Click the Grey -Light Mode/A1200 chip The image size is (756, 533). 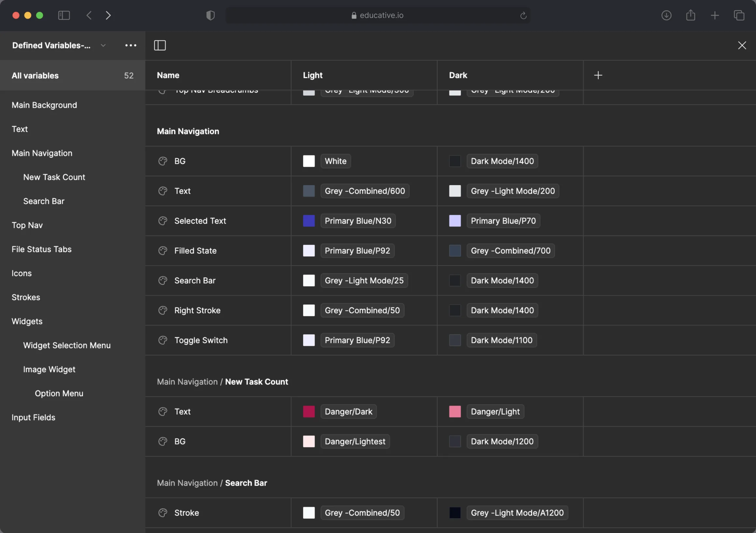pos(517,513)
